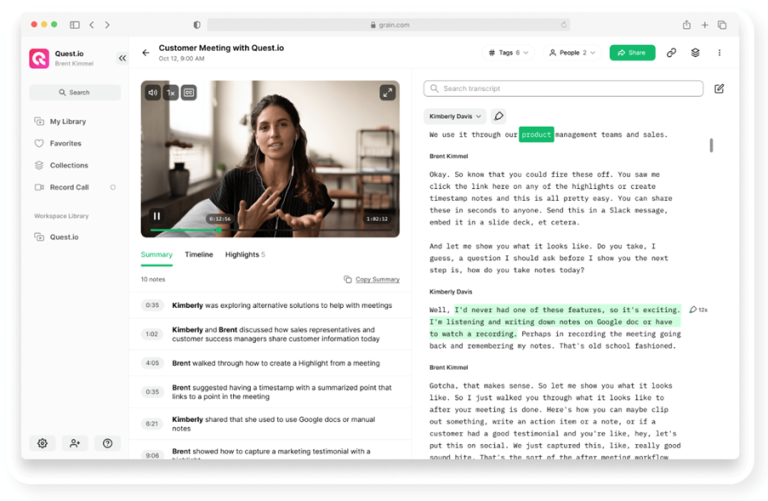Screen dimensions: 768x501
Task: Click the Search transcript field
Action: pos(563,89)
